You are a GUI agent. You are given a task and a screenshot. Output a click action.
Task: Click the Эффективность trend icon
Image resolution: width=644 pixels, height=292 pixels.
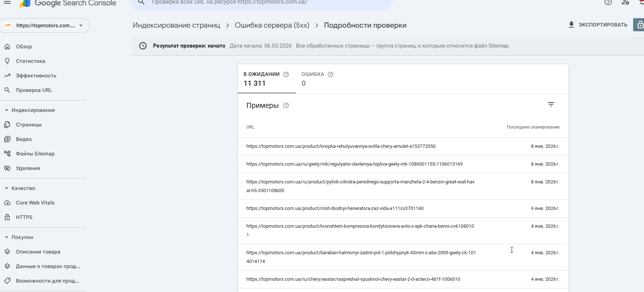(7, 76)
